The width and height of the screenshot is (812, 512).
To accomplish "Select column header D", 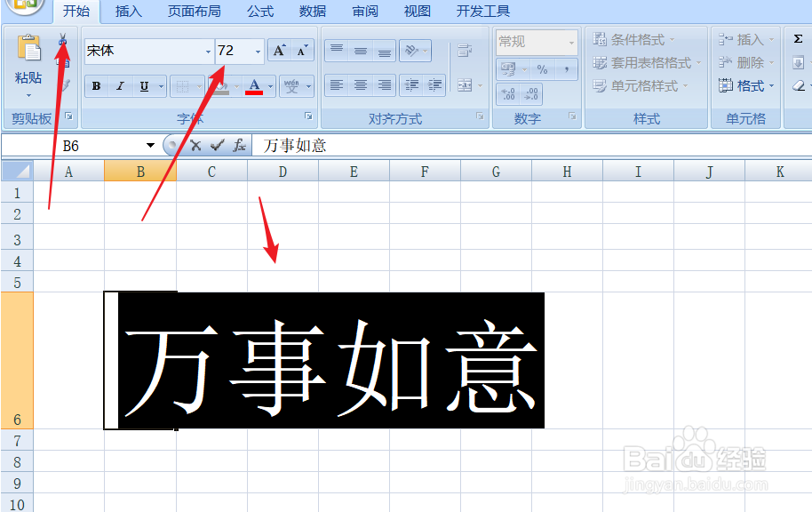I will pyautogui.click(x=282, y=171).
